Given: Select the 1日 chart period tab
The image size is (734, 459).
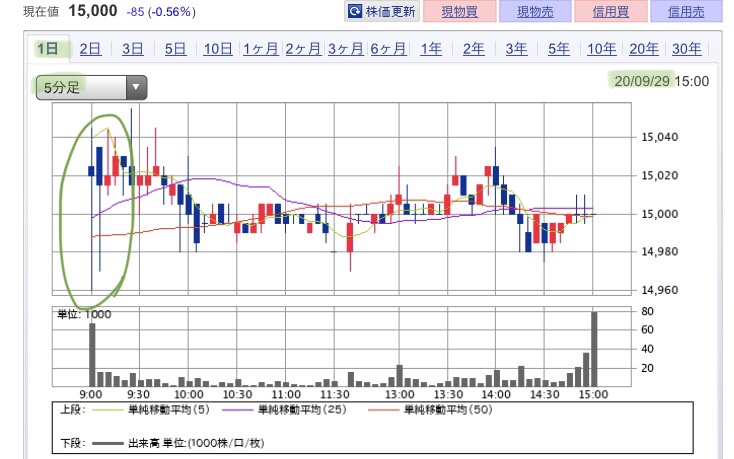Looking at the screenshot, I should [x=48, y=49].
